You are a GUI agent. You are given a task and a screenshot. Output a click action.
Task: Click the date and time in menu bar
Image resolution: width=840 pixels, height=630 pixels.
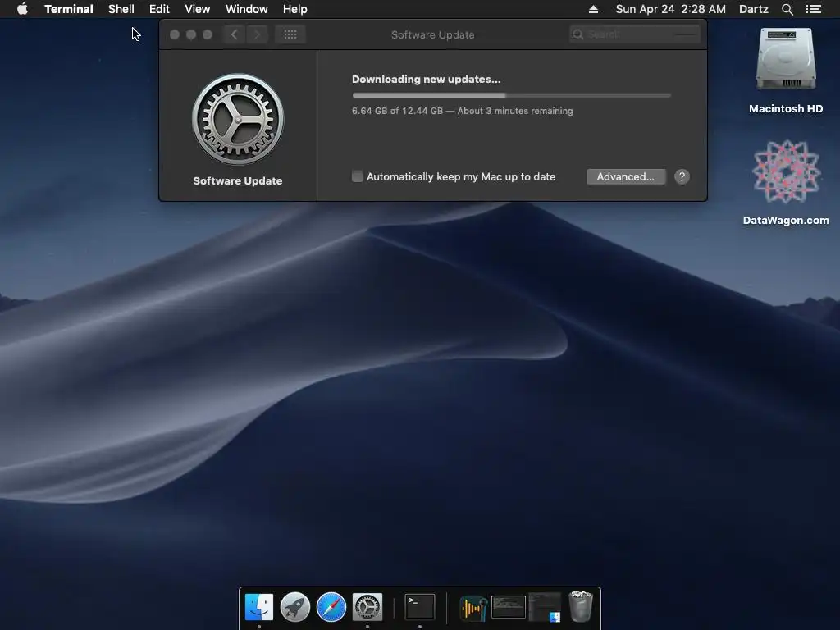(671, 9)
